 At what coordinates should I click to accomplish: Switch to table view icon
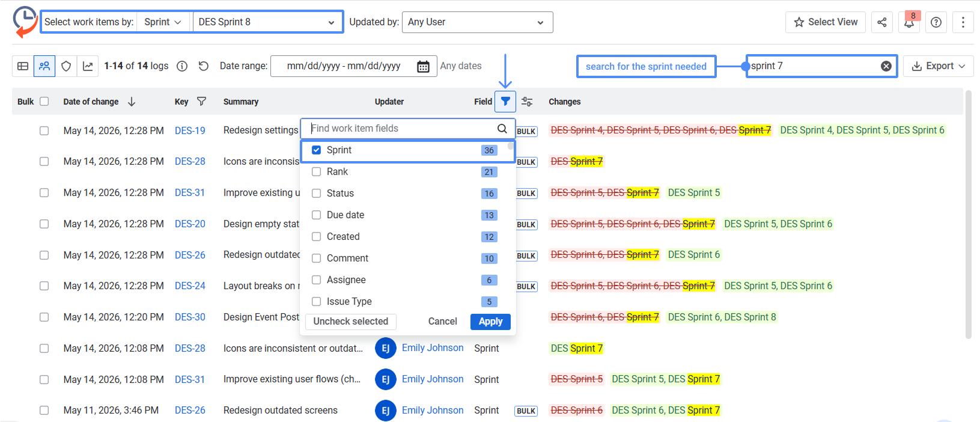tap(23, 66)
